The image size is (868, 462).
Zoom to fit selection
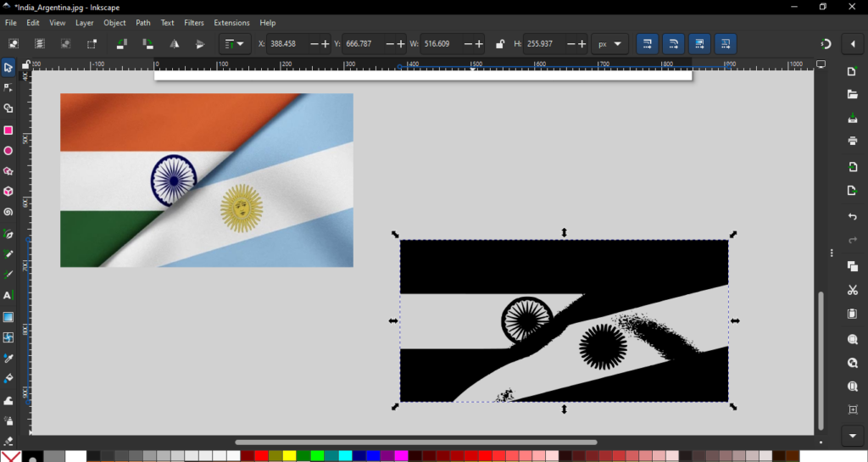[x=853, y=339]
